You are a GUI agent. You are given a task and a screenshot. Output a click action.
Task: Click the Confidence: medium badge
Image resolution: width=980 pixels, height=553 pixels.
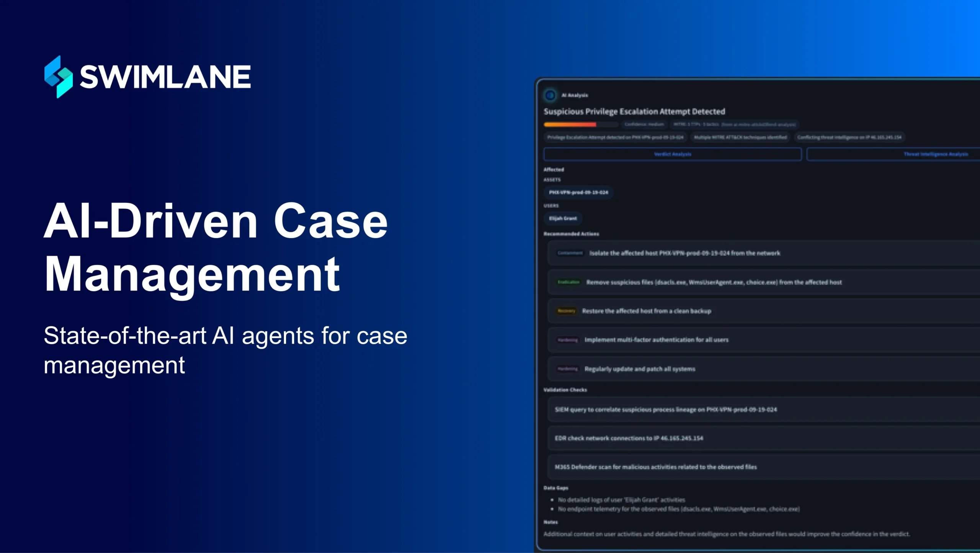point(644,124)
